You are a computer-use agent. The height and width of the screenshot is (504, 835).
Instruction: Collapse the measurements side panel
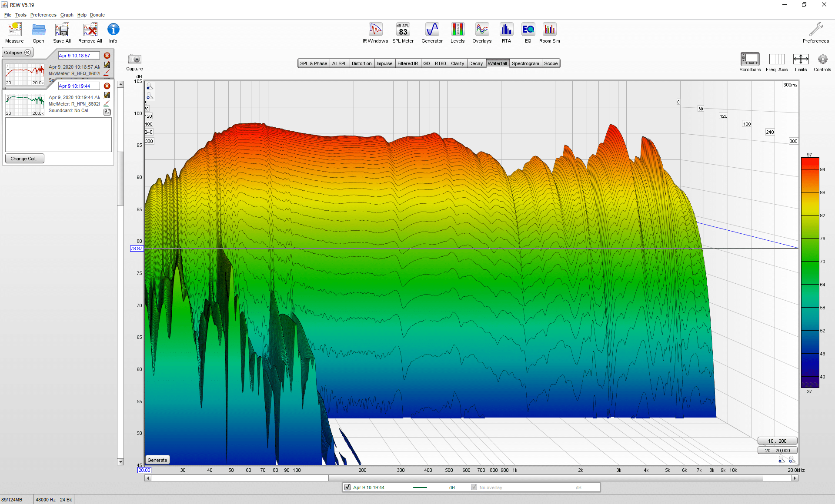tap(17, 53)
